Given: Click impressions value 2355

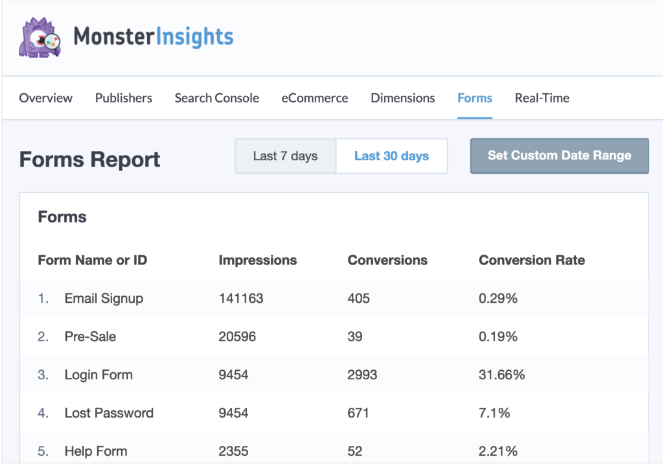Looking at the screenshot, I should coord(233,451).
